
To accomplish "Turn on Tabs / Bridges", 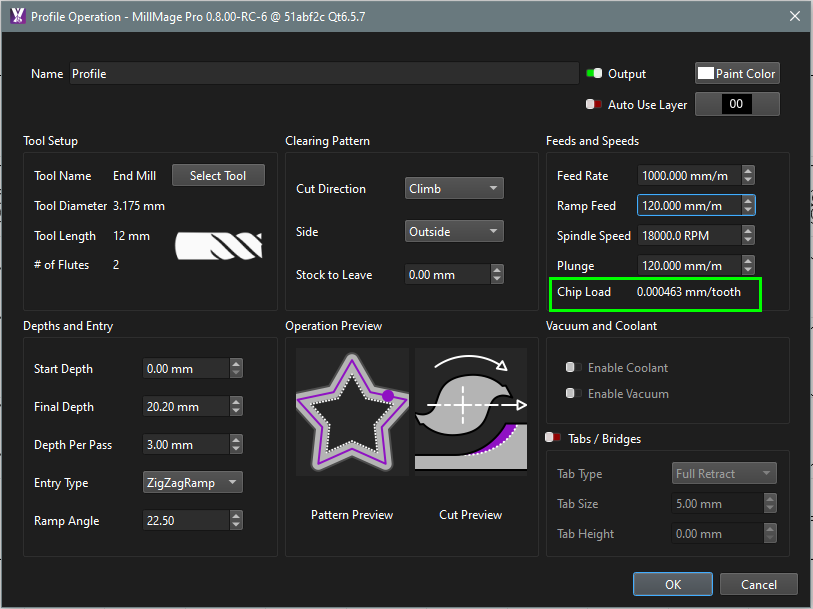I will (x=552, y=438).
